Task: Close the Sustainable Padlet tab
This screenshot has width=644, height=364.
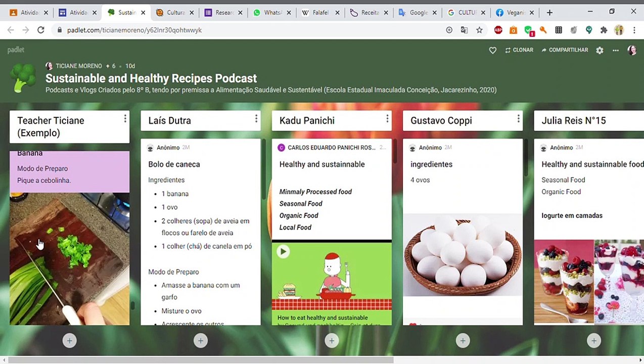Action: [143, 13]
